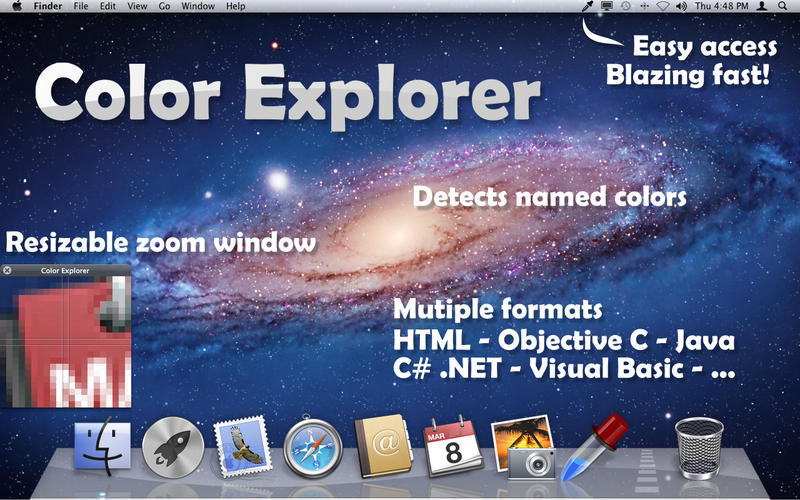Click the Color Explorer eyedropper menu bar icon

(588, 6)
